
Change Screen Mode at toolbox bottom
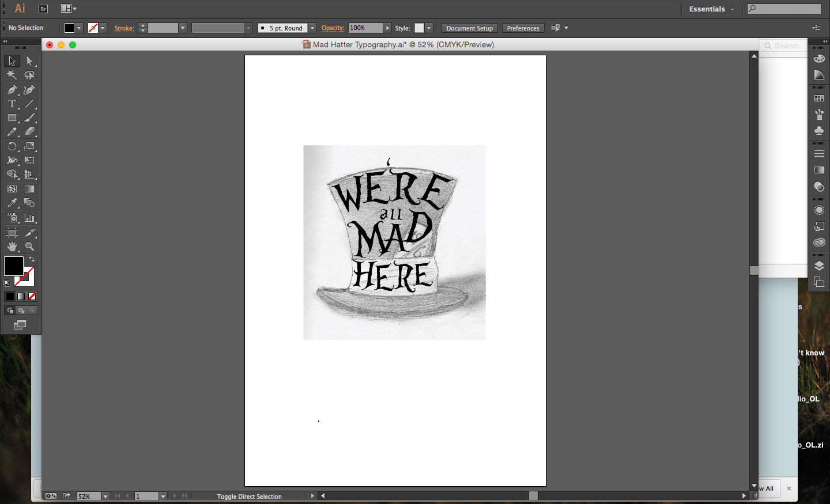pyautogui.click(x=20, y=325)
